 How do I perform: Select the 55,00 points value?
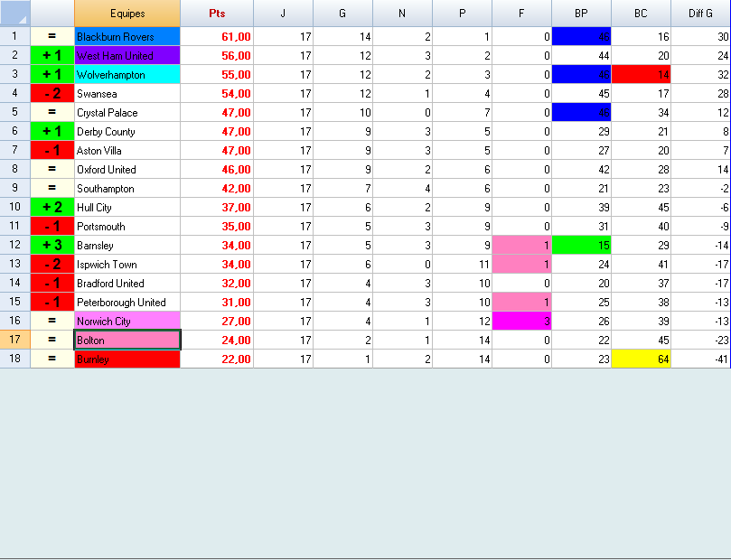coord(217,75)
